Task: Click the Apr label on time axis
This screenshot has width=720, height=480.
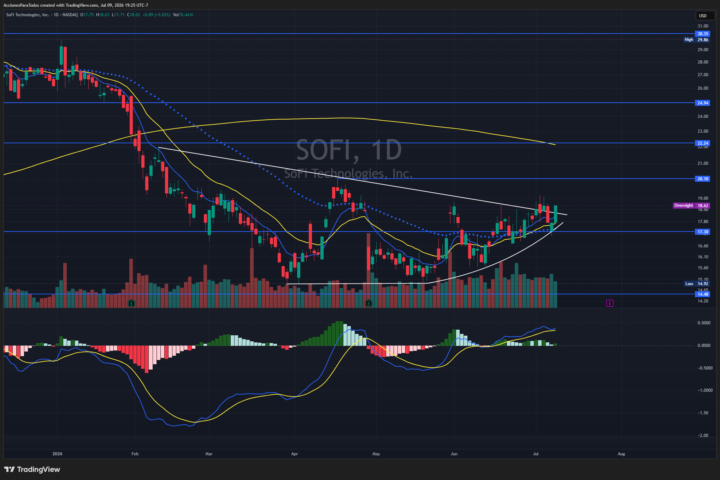Action: [294, 454]
